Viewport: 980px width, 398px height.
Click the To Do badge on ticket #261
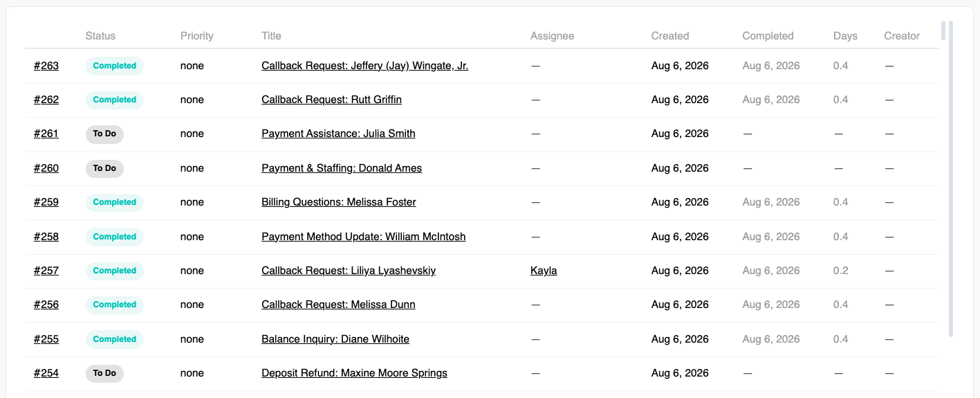[104, 134]
